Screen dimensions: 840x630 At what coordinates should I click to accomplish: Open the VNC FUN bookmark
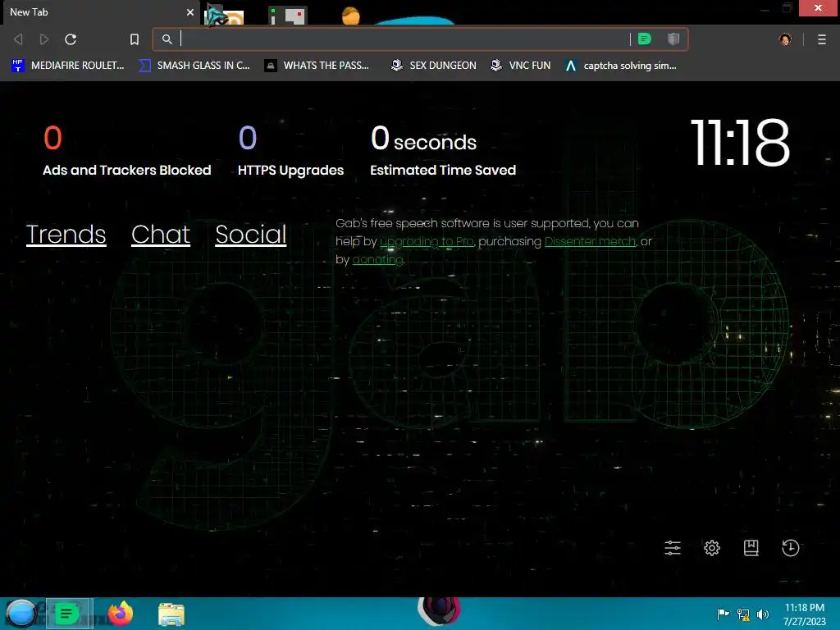[520, 66]
